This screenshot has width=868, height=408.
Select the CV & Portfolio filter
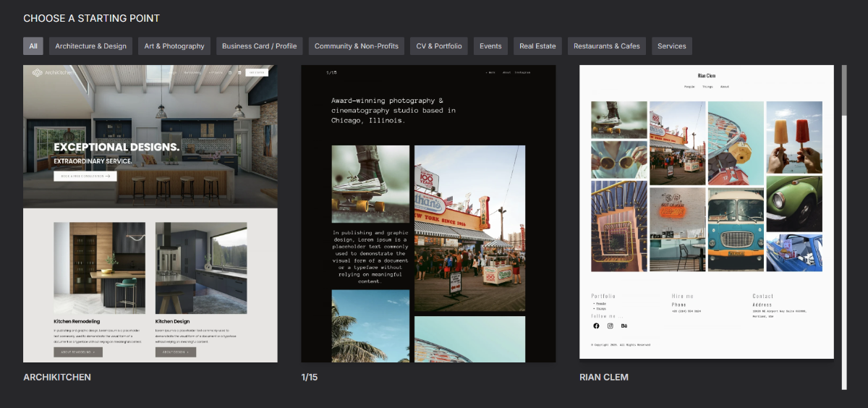439,46
